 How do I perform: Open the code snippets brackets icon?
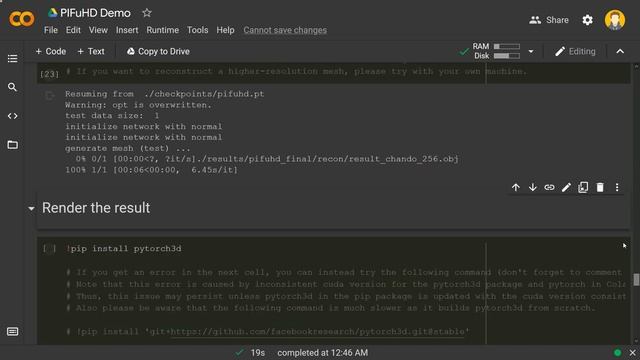(12, 116)
